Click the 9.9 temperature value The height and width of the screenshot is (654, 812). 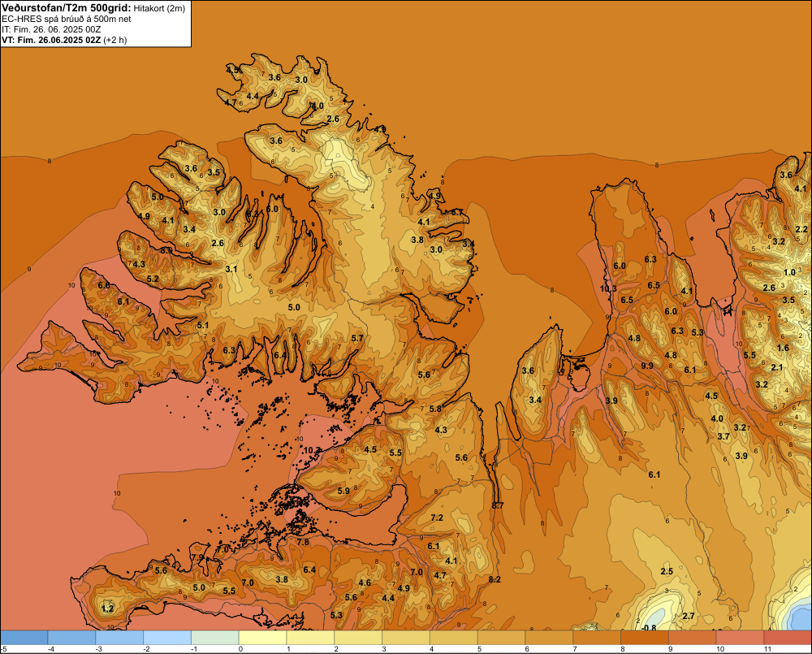coord(647,366)
